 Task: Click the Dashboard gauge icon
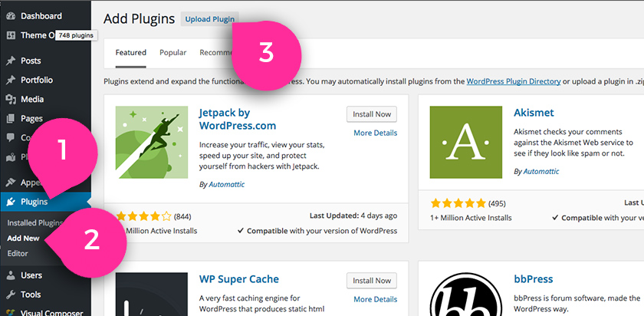point(11,16)
